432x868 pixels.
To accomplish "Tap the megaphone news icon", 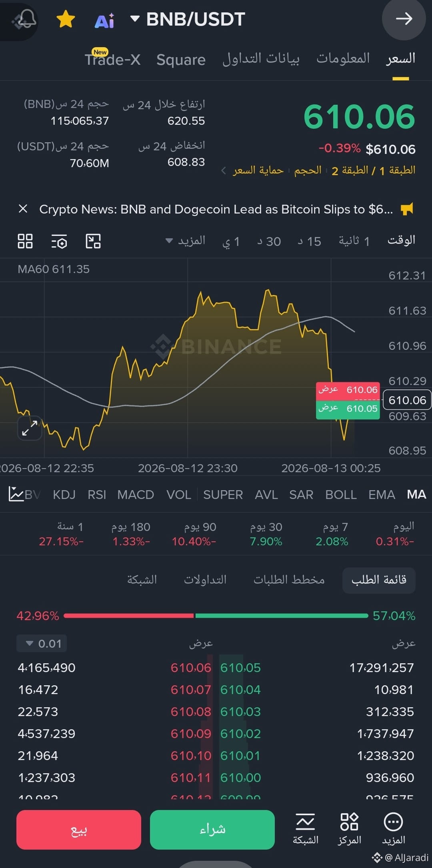I will point(407,209).
